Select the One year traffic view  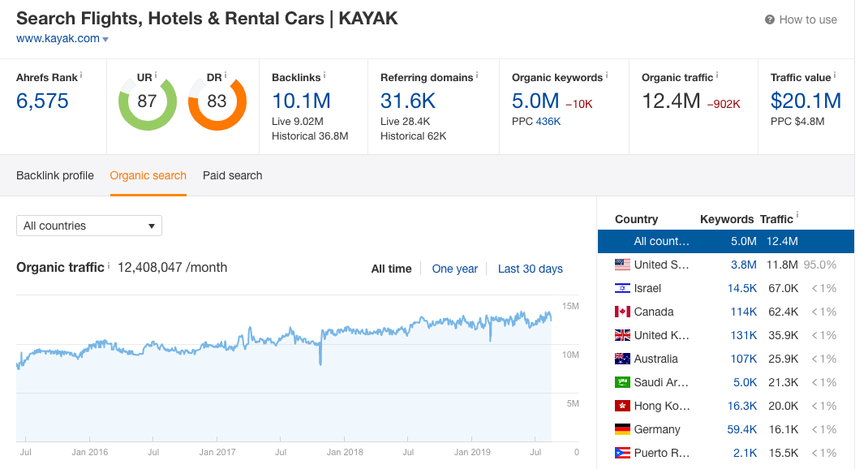pyautogui.click(x=454, y=269)
